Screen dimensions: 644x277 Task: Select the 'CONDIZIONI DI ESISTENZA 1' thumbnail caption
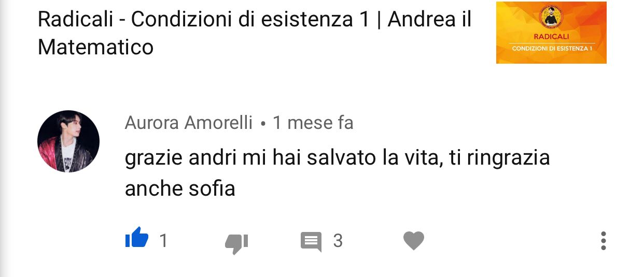[552, 48]
